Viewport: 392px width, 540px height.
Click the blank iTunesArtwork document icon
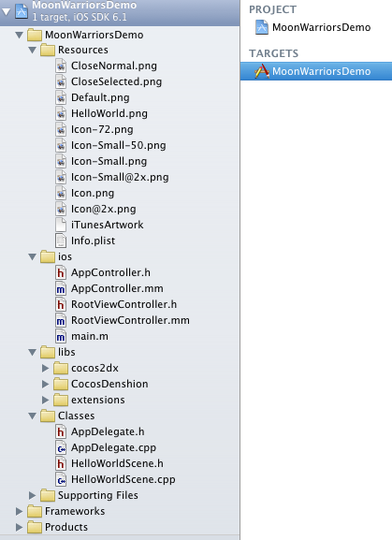pos(61,225)
